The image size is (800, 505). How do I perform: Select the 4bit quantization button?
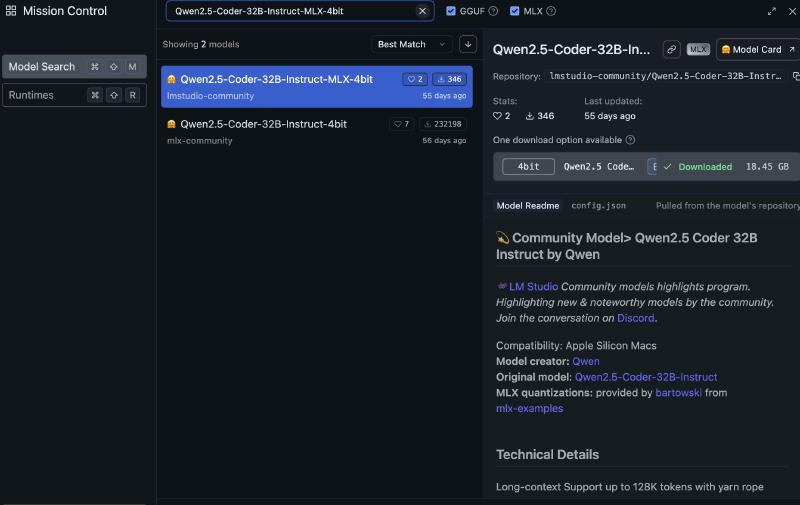pos(528,166)
